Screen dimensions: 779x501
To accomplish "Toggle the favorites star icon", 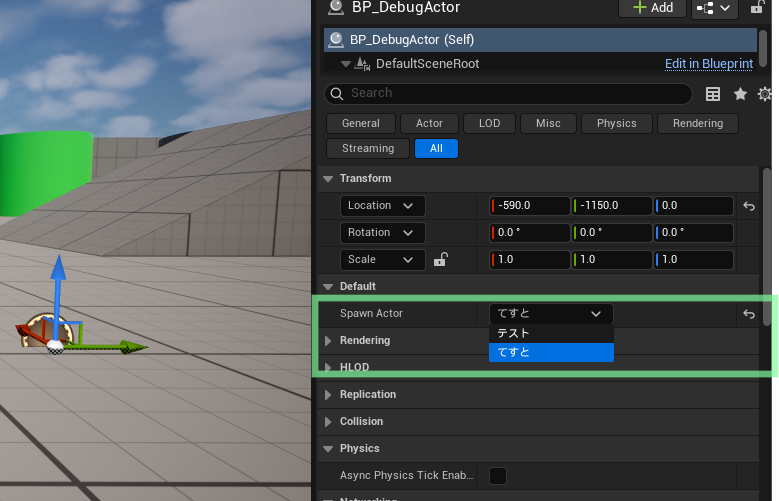I will coord(740,94).
